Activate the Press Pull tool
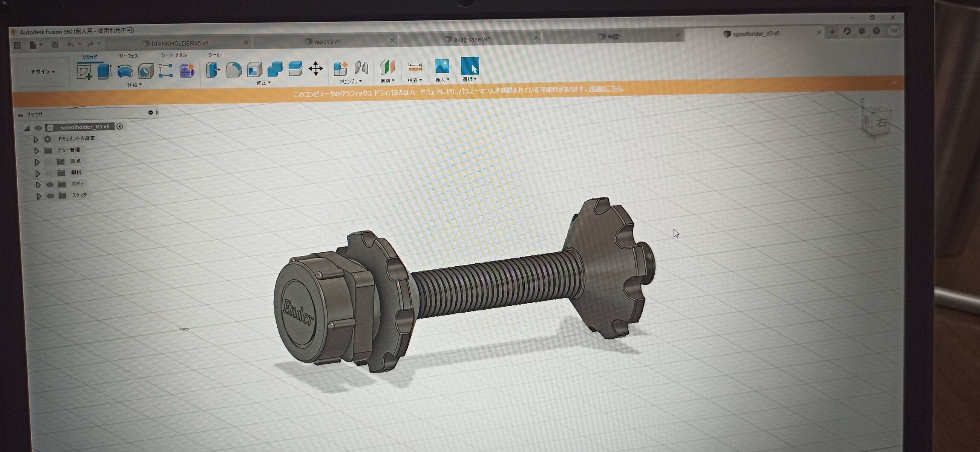980x452 pixels. [213, 70]
